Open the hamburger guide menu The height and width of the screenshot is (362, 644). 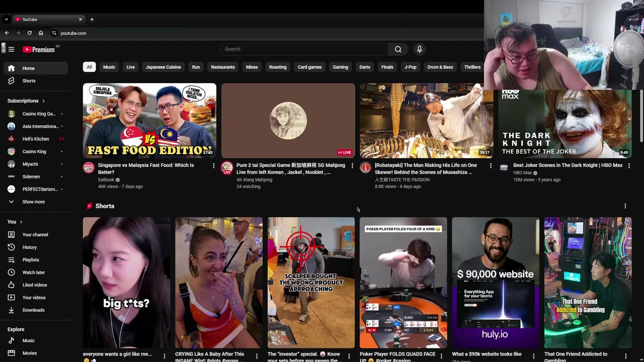(x=11, y=49)
